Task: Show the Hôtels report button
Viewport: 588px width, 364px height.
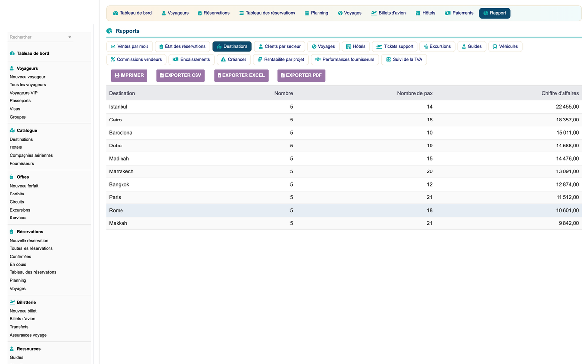Action: tap(356, 47)
